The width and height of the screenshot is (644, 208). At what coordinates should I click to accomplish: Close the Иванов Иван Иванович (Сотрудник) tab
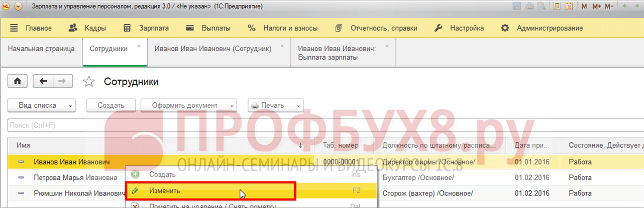282,46
